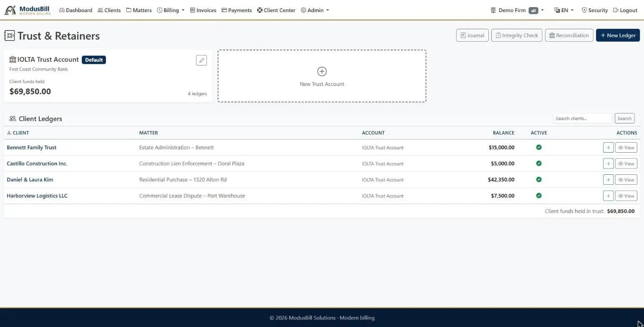This screenshot has height=327, width=644.
Task: Log out via the Logout link
Action: pos(625,10)
